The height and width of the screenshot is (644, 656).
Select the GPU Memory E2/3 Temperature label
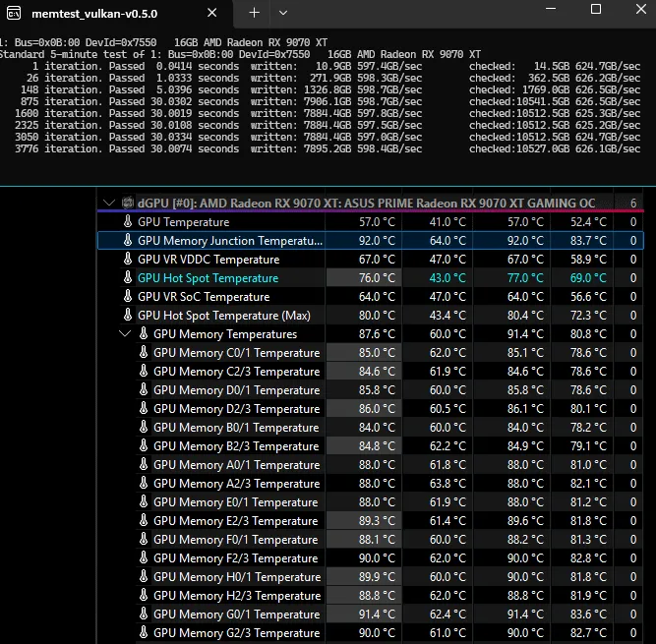click(x=235, y=521)
